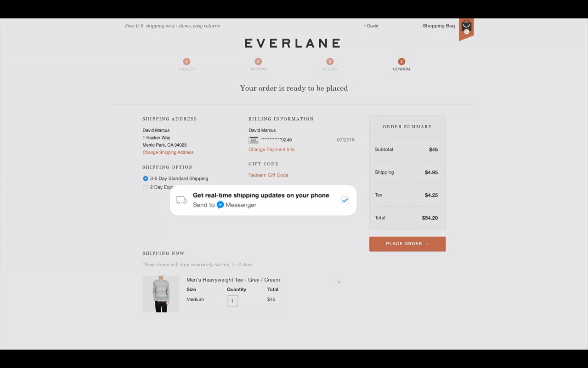Click the Tax amount $4.25
The height and width of the screenshot is (368, 588).
431,195
